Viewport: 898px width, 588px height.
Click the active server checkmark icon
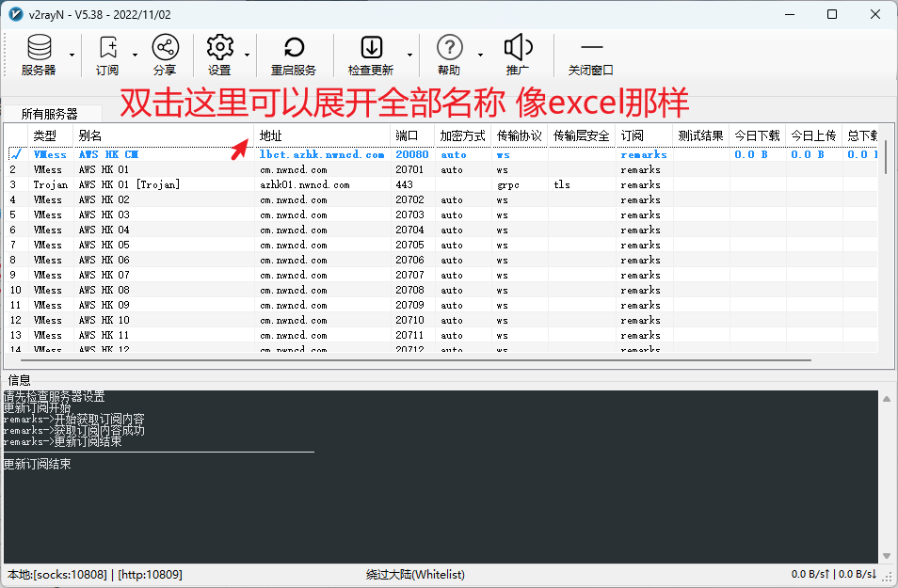[16, 154]
